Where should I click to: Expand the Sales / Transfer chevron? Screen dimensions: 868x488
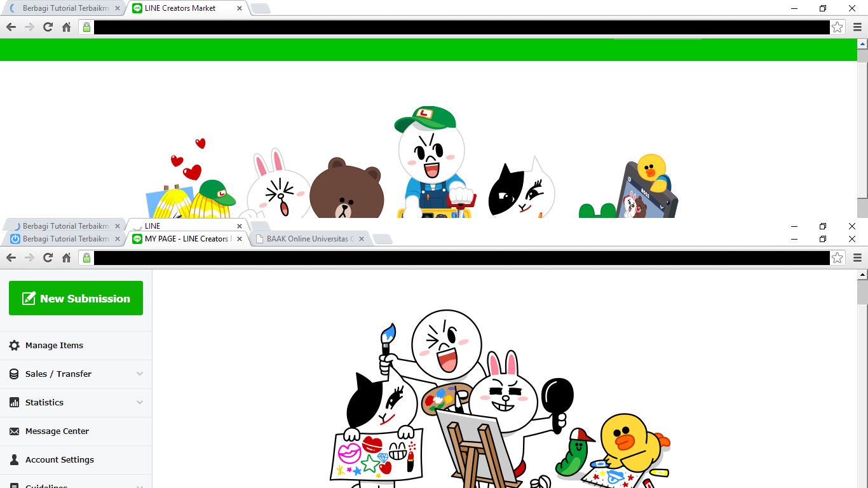[140, 374]
